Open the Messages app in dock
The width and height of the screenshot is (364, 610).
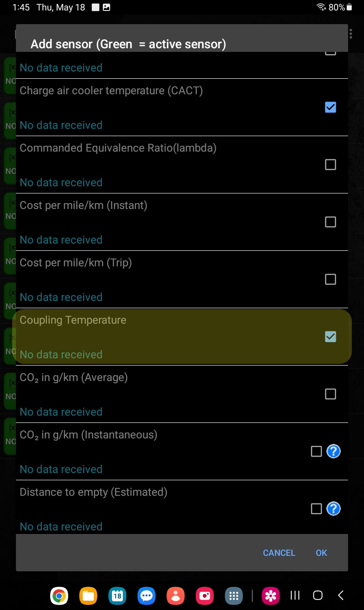147,595
